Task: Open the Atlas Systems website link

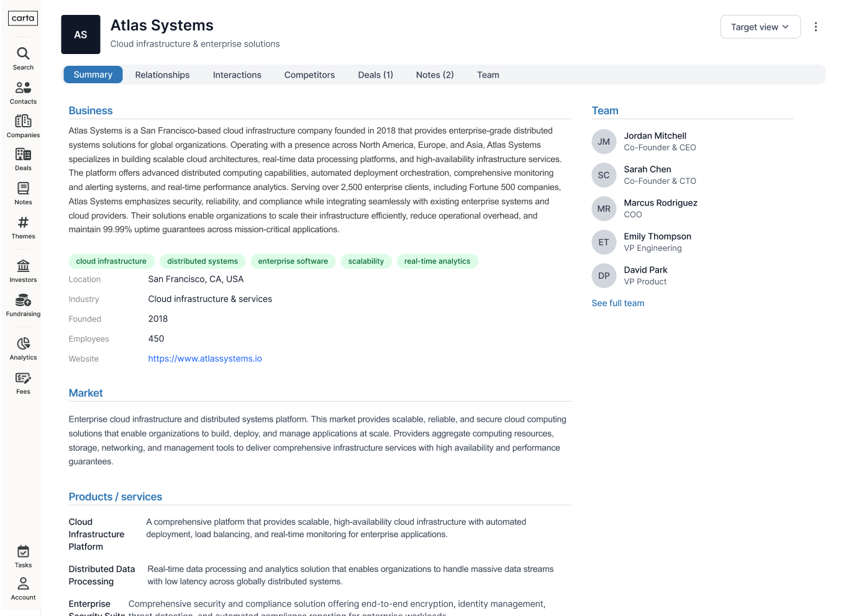Action: 205,358
